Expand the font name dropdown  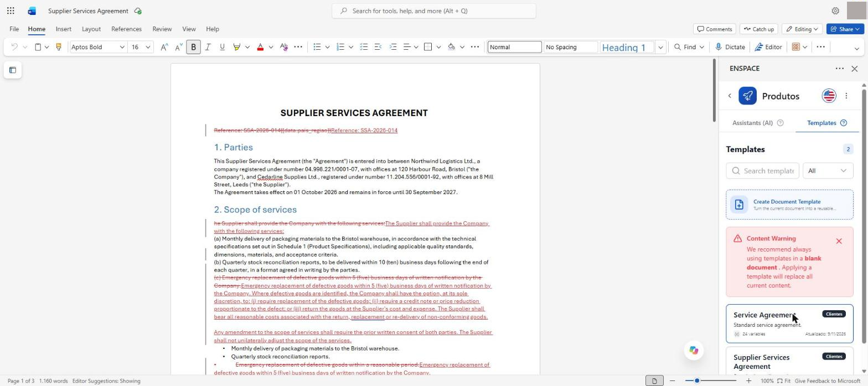click(x=122, y=47)
